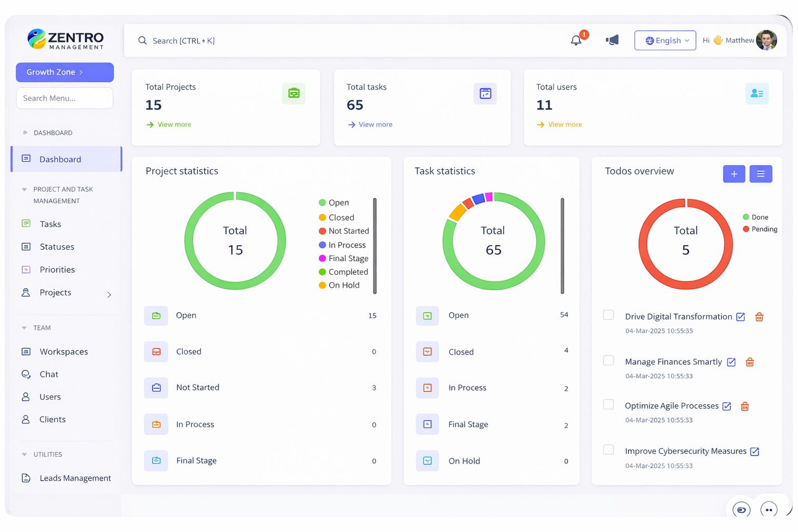Screen dimensions: 798x532
Task: Edit the Improve Cybersecurity Measures todo
Action: coord(755,451)
